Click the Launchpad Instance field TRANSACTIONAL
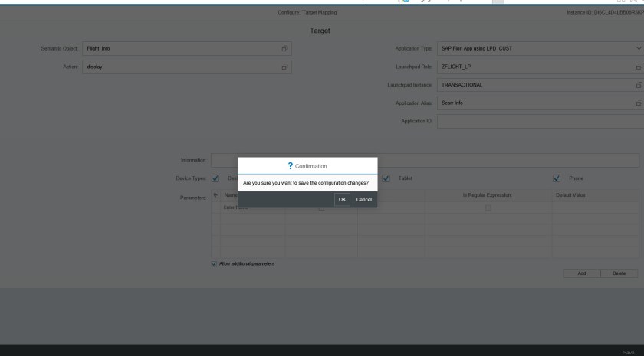 [540, 85]
